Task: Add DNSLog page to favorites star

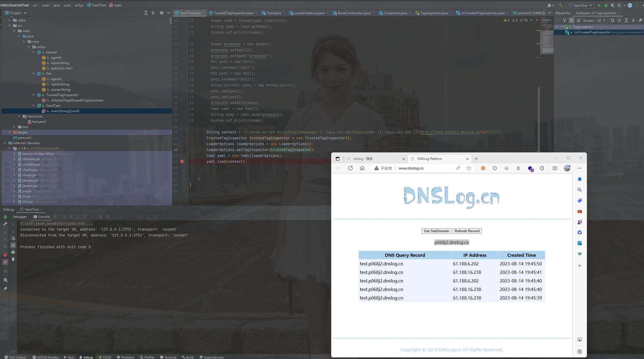Action: pos(469,168)
